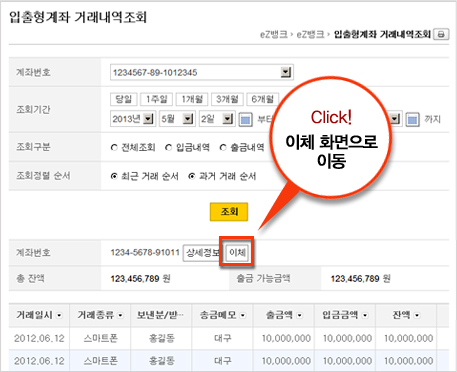Click the yellow 조회 button
The image size is (457, 372).
(229, 212)
